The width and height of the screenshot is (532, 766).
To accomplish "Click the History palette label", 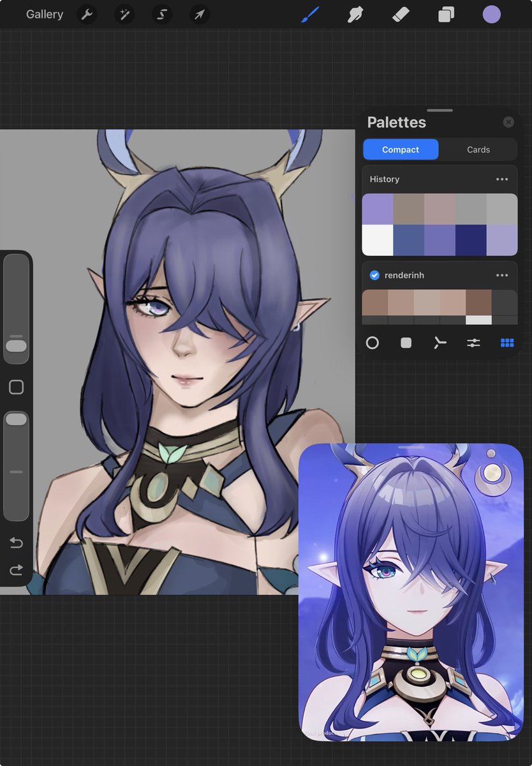I will [385, 179].
